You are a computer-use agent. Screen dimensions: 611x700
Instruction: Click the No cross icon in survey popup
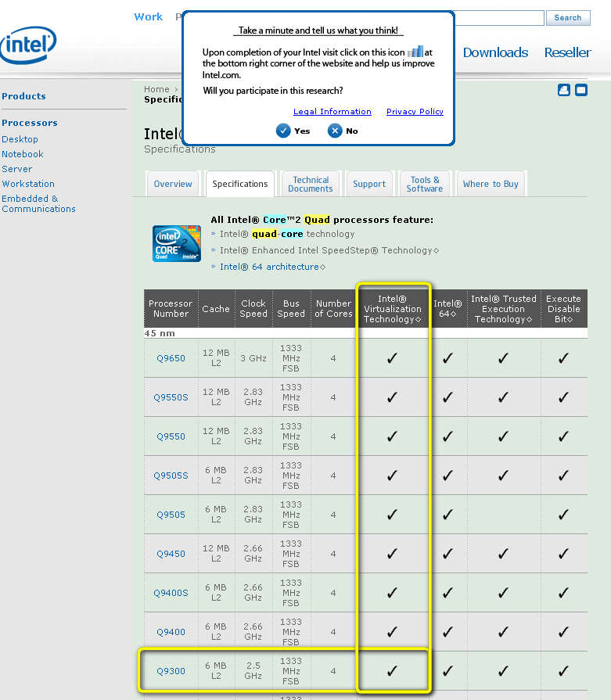tap(335, 131)
